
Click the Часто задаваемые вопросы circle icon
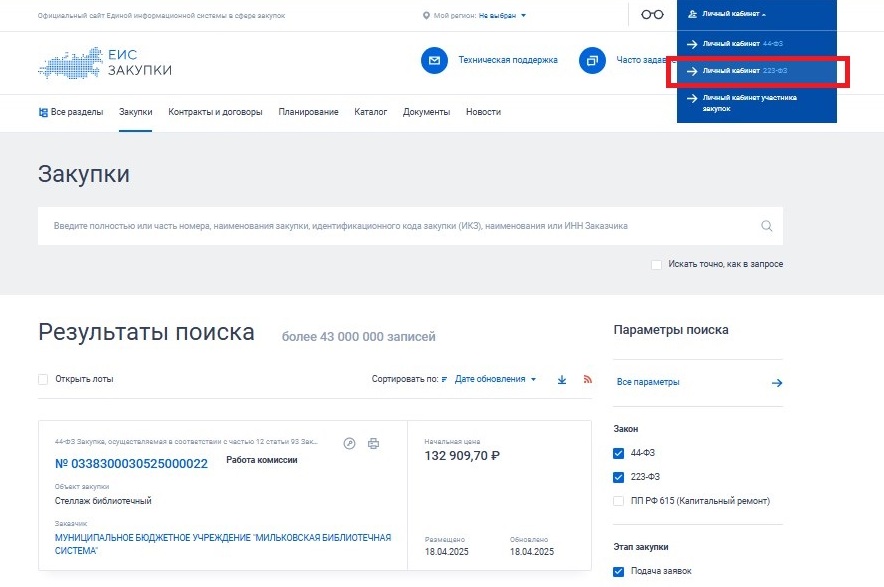(x=590, y=60)
